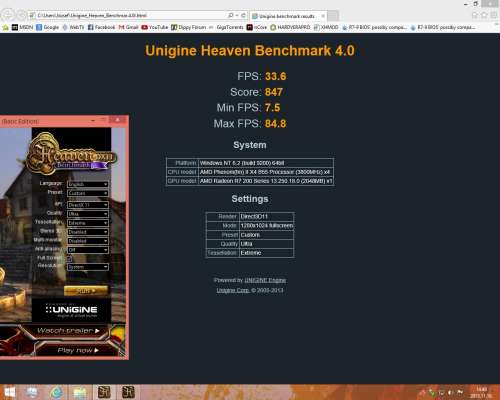This screenshot has height=400, width=500.
Task: Click the RUN button in Heaven launcher
Action: pyautogui.click(x=86, y=291)
